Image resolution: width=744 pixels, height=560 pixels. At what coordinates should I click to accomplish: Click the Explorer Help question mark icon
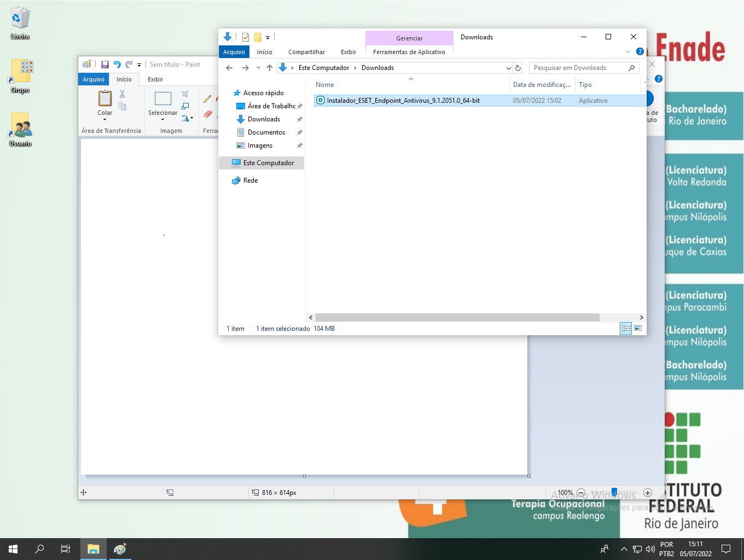click(640, 51)
